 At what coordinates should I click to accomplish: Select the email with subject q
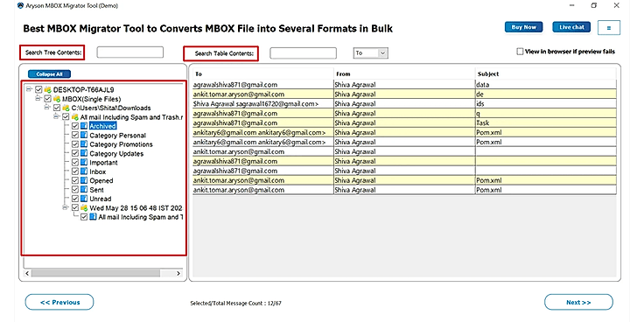tap(404, 114)
